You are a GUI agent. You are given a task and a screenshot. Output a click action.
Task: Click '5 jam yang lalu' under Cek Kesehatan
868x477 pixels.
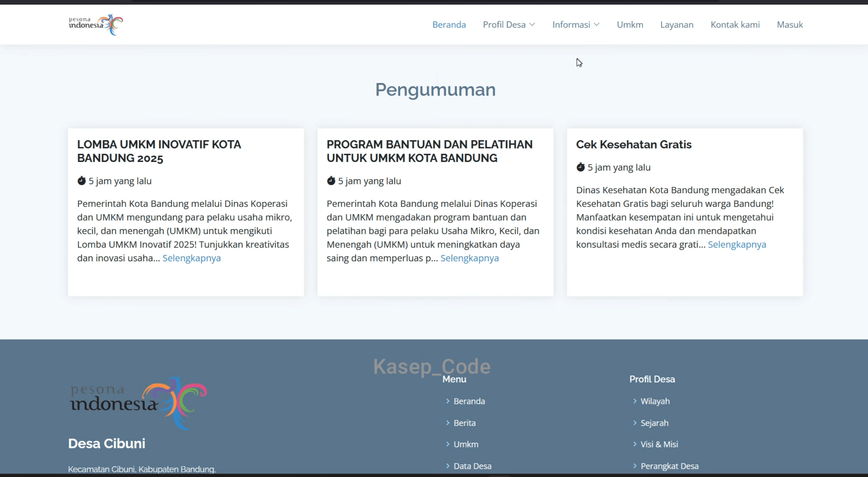[619, 167]
